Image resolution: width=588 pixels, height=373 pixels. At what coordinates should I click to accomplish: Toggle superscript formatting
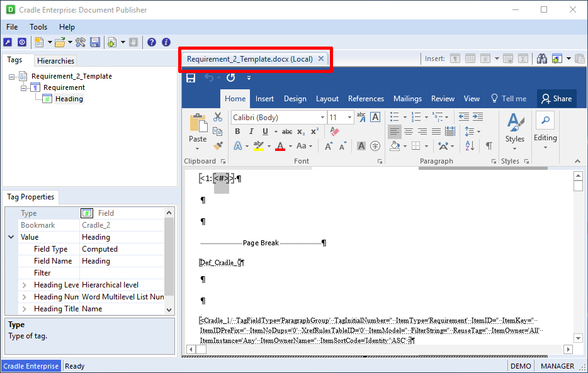[x=315, y=131]
